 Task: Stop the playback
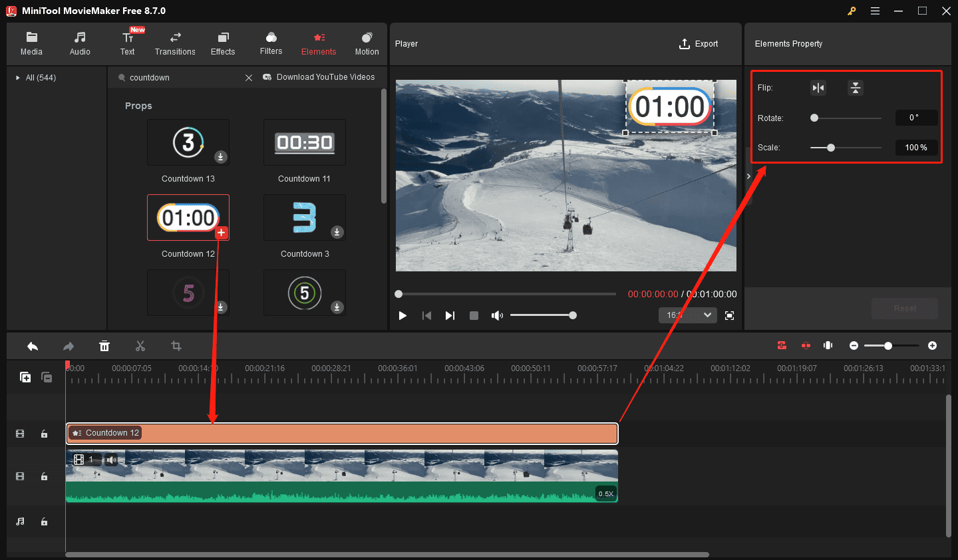(474, 315)
